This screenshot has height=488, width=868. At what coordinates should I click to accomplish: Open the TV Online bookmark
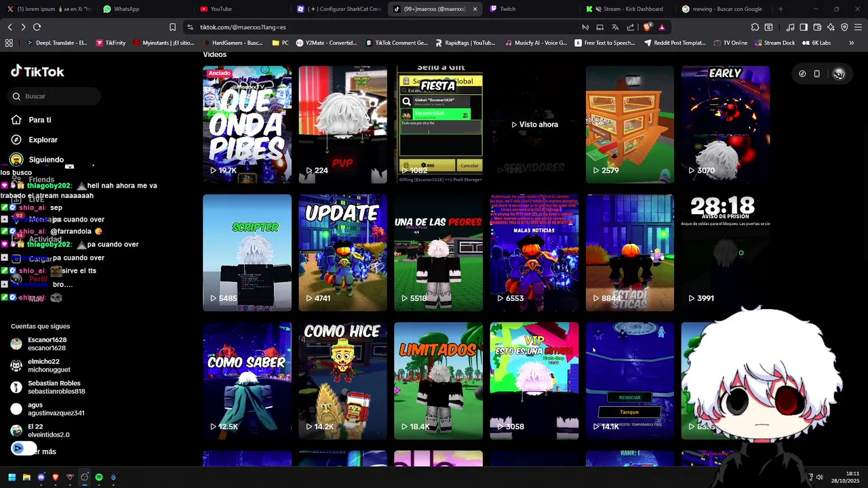[730, 43]
